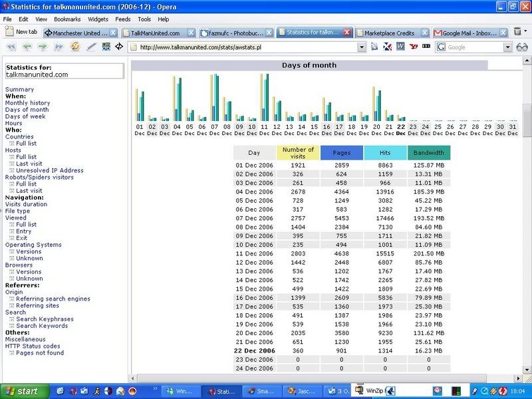Screen dimensions: 532x399
Task: Go to Referring search engines link
Action: click(x=53, y=299)
